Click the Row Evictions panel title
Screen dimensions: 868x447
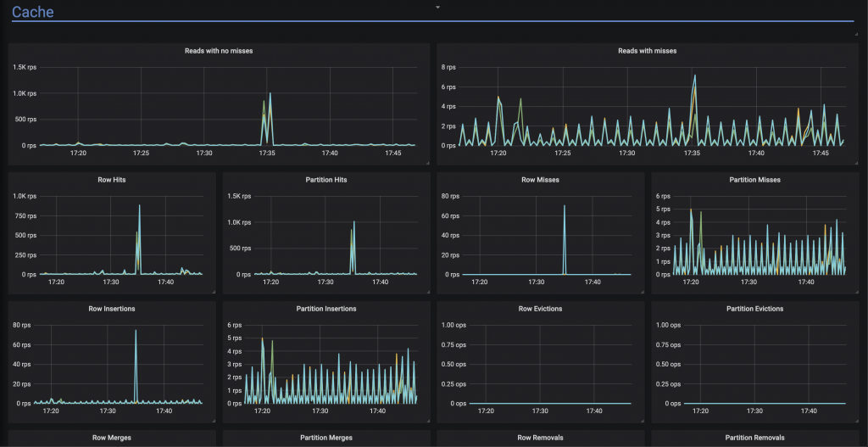tap(540, 309)
